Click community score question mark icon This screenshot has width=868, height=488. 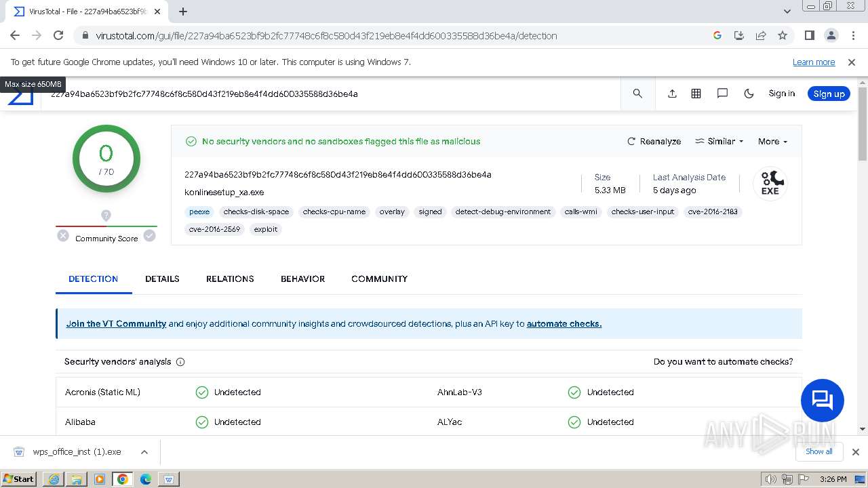(x=106, y=216)
